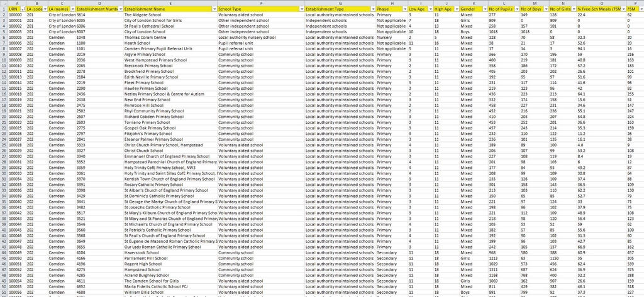Expand the School Type filter dropdown
The image size is (644, 297).
pyautogui.click(x=302, y=9)
